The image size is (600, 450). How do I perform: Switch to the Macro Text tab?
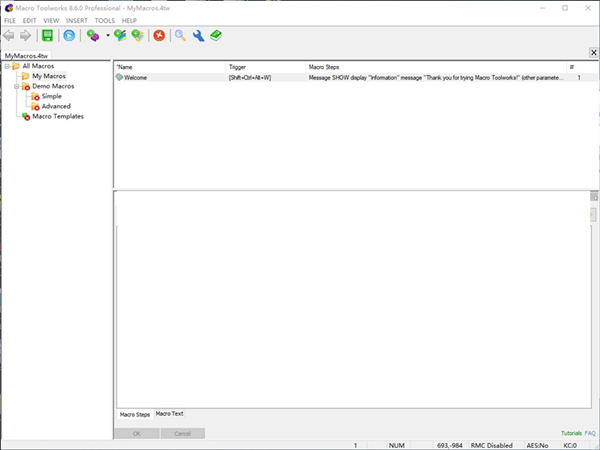[x=170, y=414]
